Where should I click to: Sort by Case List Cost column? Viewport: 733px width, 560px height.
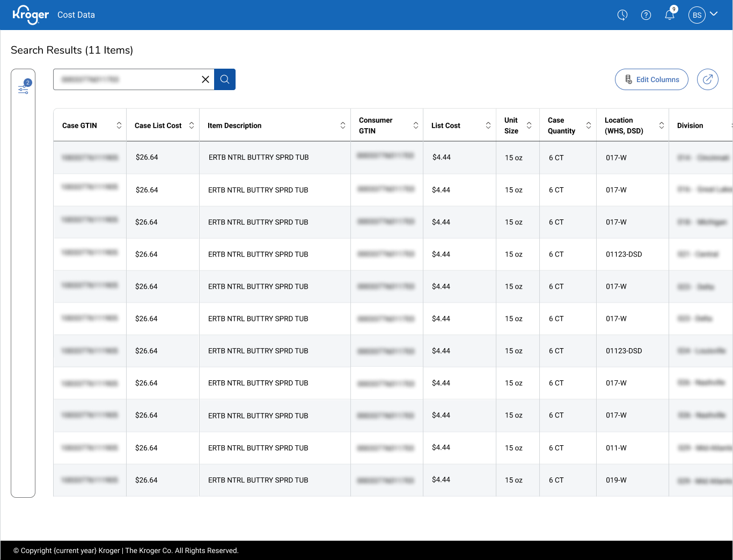[x=192, y=126]
